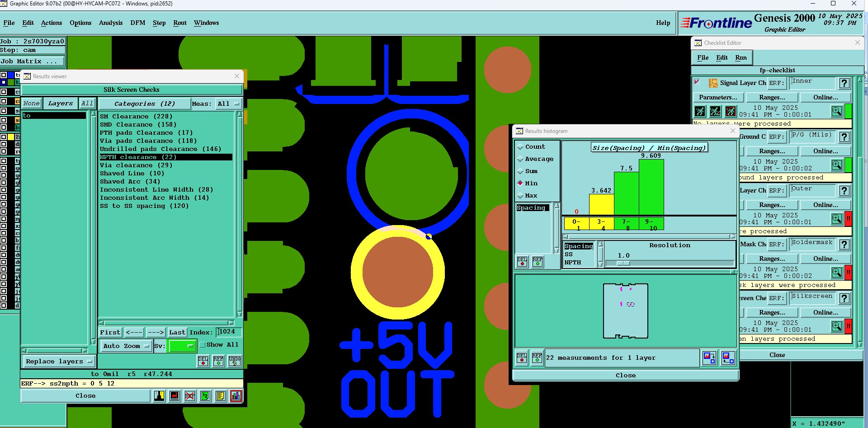Screen dimensions: 868x428
Task: Toggle the histogram bar-chart icon
Action: pyautogui.click(x=236, y=396)
